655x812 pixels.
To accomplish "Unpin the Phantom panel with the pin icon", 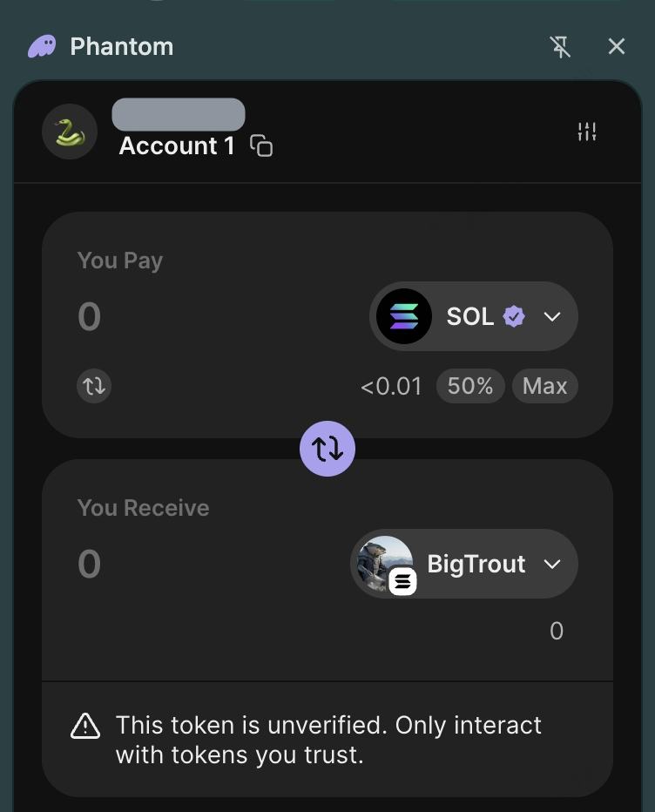I will [x=561, y=47].
